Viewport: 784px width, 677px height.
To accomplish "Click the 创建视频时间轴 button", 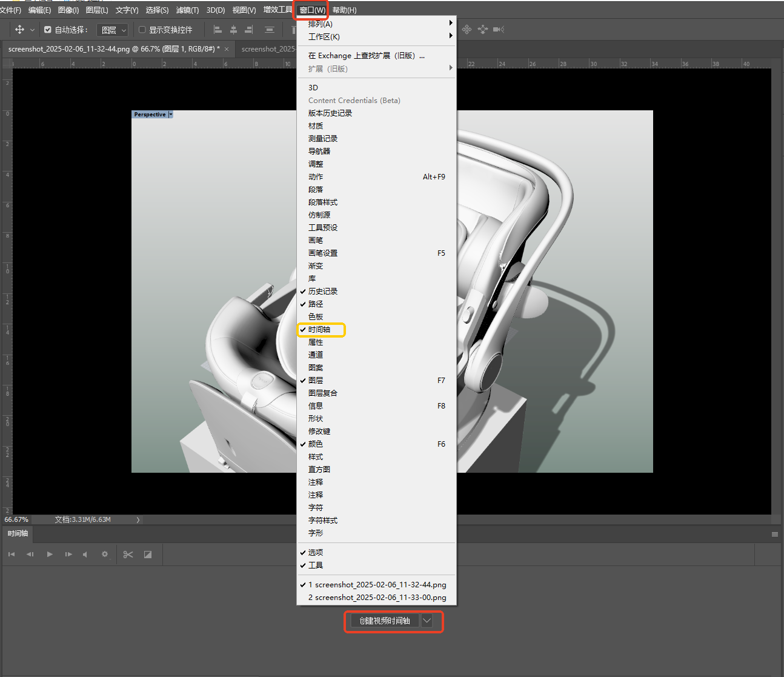I will pyautogui.click(x=385, y=621).
